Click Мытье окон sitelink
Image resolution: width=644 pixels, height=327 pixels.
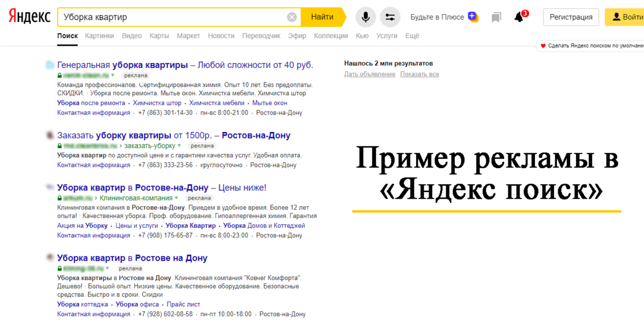(x=270, y=103)
